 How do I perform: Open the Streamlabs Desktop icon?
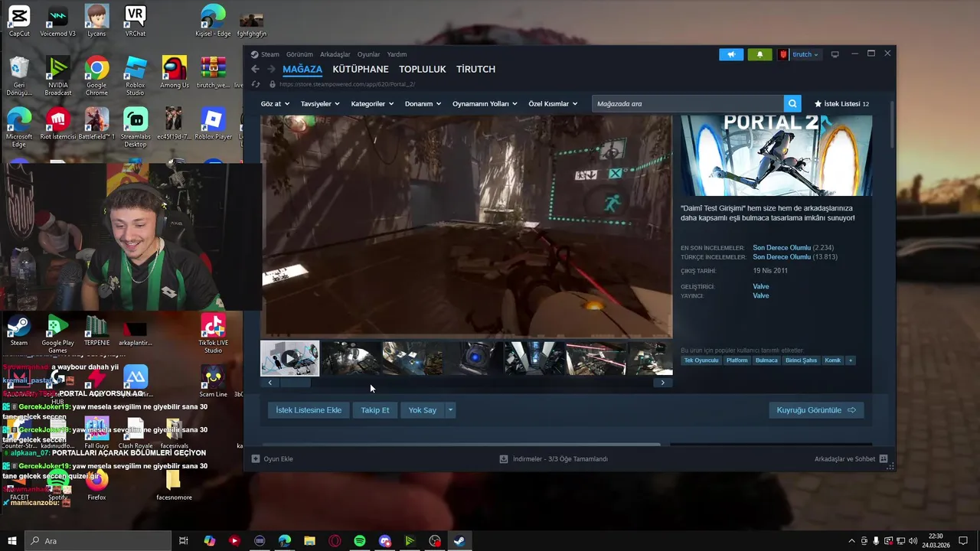tap(136, 127)
